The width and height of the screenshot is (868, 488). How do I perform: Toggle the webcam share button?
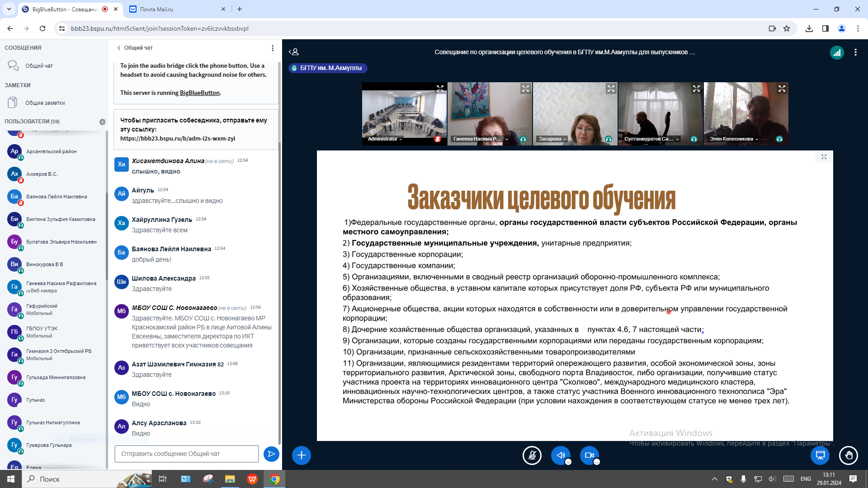[589, 455]
